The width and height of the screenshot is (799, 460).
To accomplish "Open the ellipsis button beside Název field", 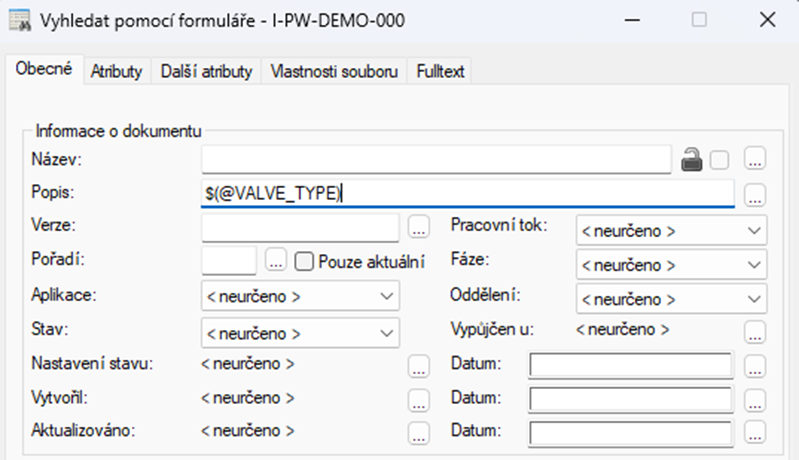I will point(755,159).
